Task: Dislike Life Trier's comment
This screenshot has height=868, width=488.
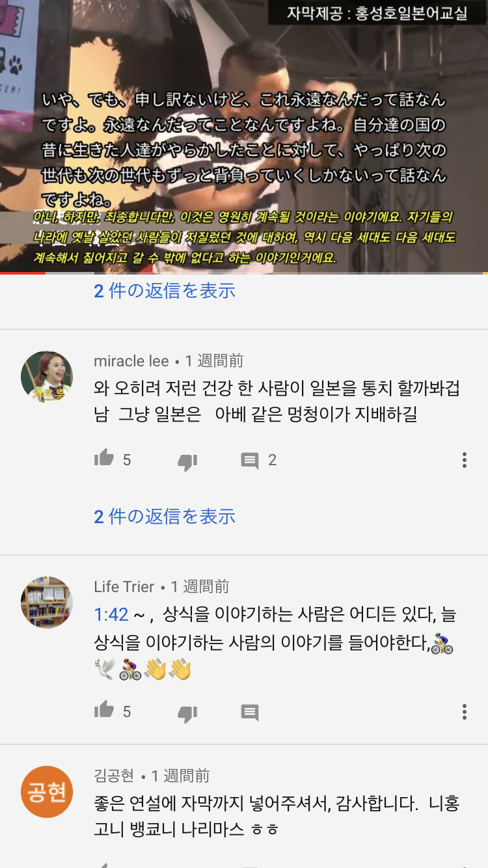Action: pyautogui.click(x=187, y=713)
